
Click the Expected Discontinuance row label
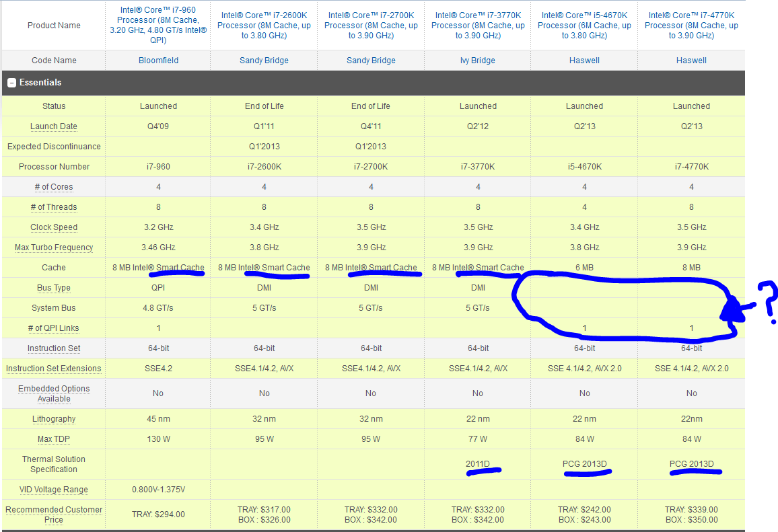point(54,147)
